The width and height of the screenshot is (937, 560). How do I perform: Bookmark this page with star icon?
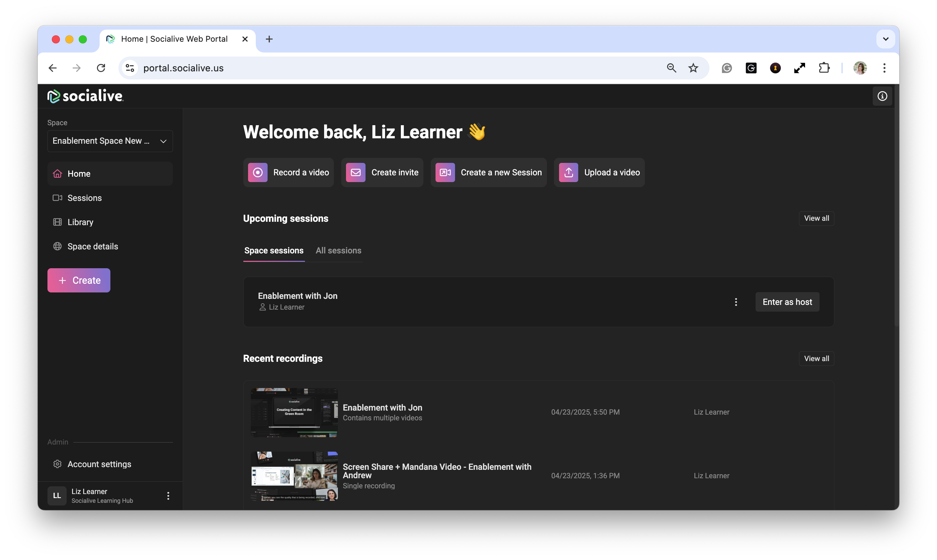(x=693, y=68)
